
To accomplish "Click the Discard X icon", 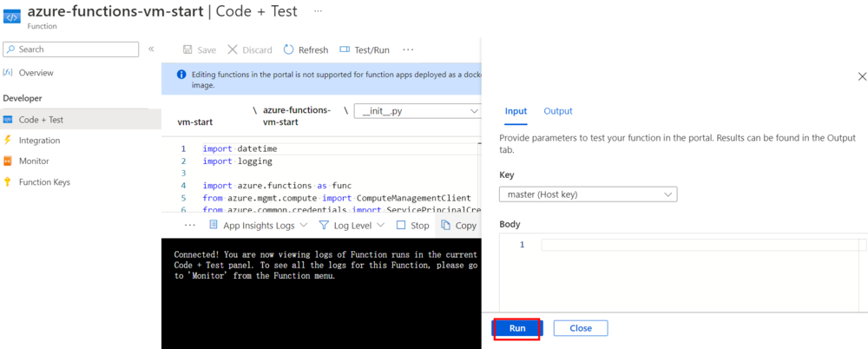I will pyautogui.click(x=233, y=49).
